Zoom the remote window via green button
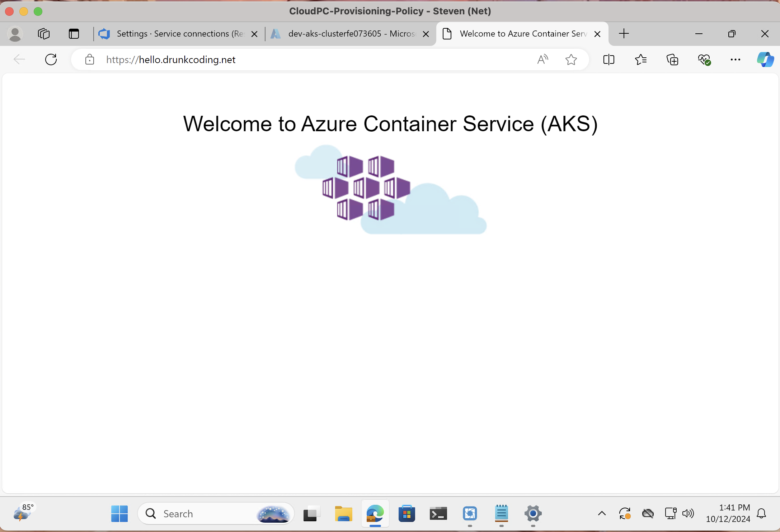The image size is (780, 532). click(x=38, y=11)
